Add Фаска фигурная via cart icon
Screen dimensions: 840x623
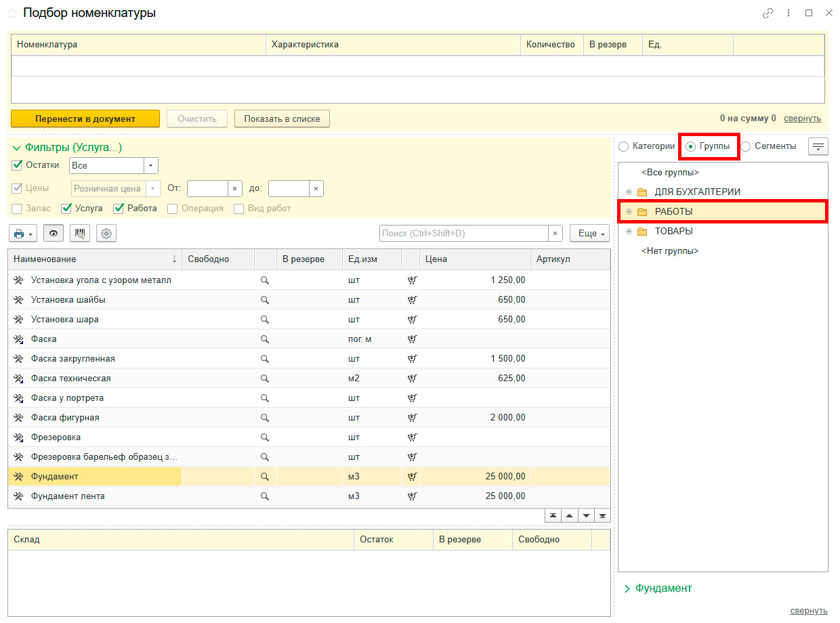pos(412,418)
